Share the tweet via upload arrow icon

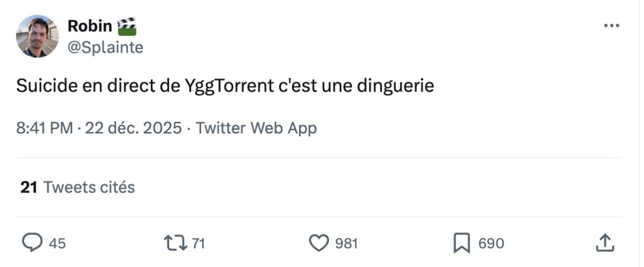pos(605,243)
